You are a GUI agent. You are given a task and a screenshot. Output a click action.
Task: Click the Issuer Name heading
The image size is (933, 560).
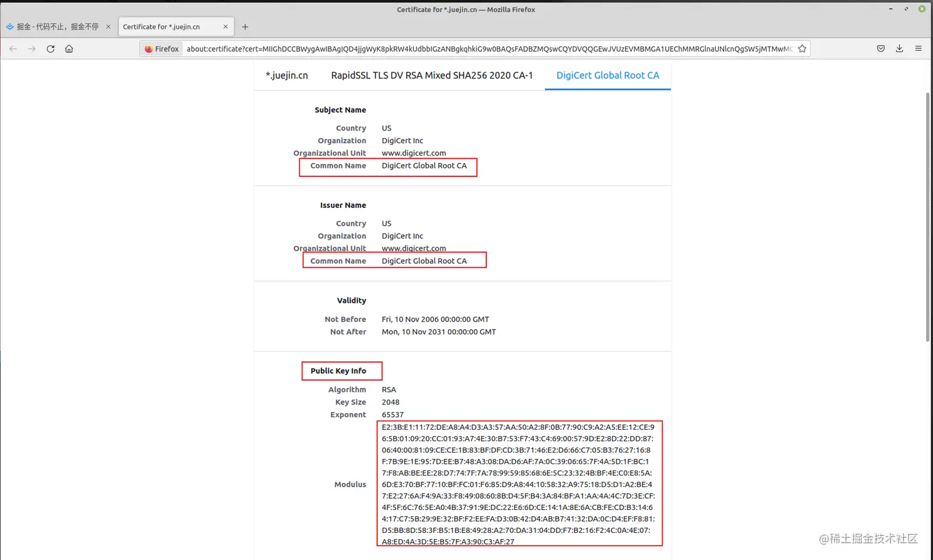(x=342, y=205)
